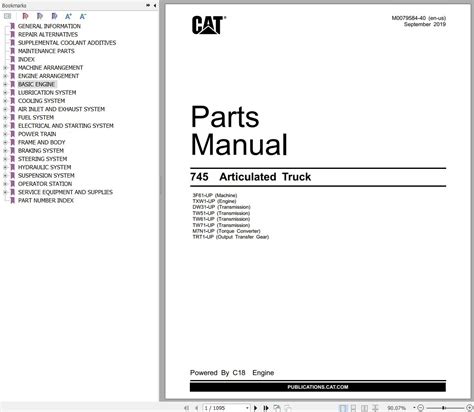Click the increase bookmark text size icon (A+)
The image size is (474, 412).
68,16
